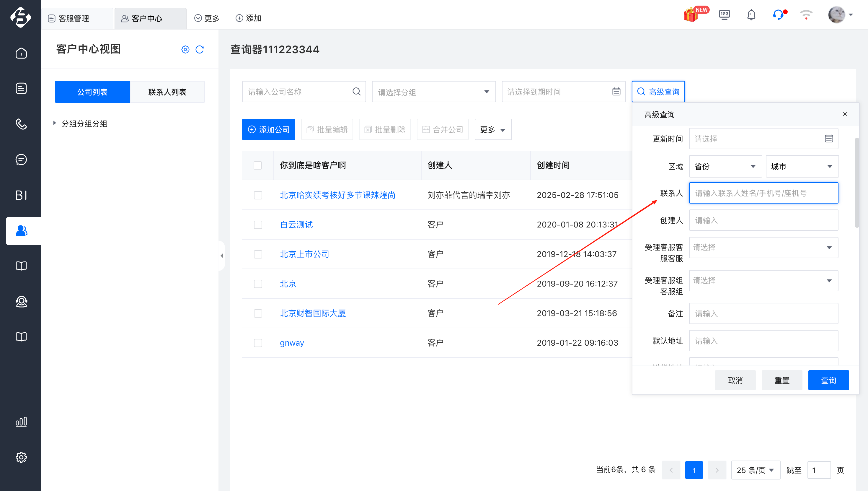868x491 pixels.
Task: Open the 省份 province dropdown
Action: [x=725, y=166]
